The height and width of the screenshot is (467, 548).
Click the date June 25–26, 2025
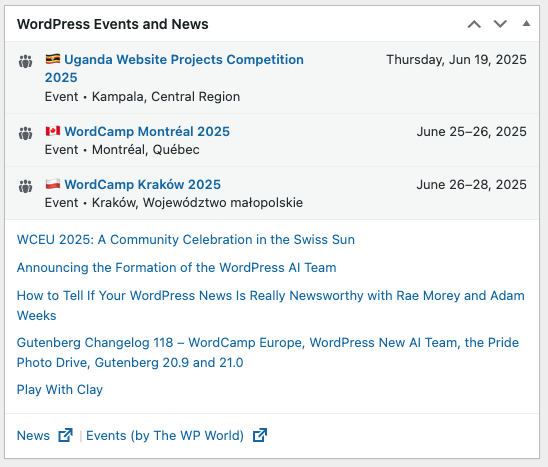pyautogui.click(x=471, y=131)
